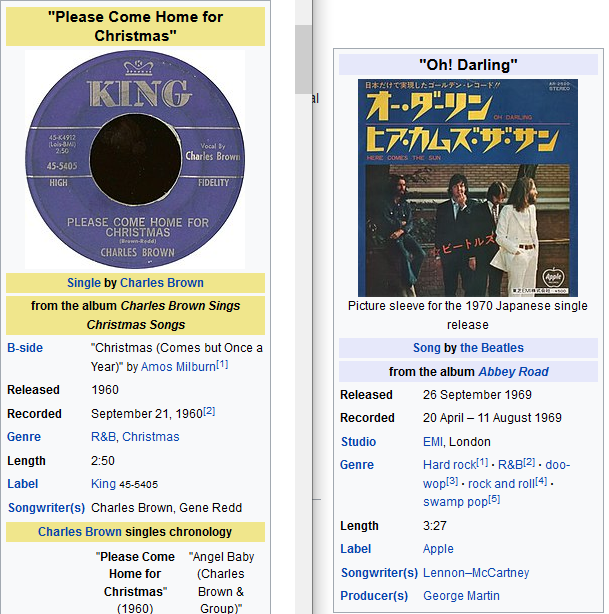Open the Oh! Darling Japanese picture sleeve image
609x614 pixels.
[468, 188]
